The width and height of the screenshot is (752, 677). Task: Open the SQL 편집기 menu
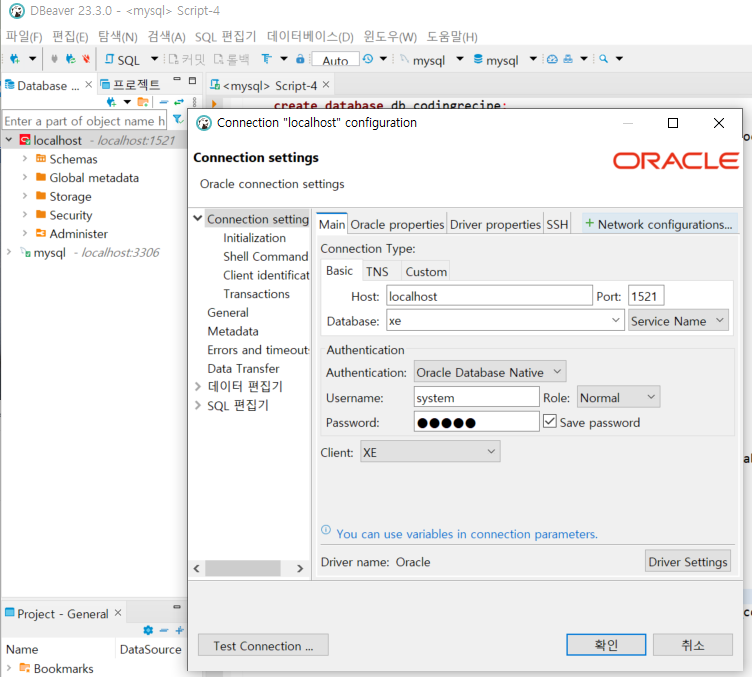pyautogui.click(x=225, y=36)
